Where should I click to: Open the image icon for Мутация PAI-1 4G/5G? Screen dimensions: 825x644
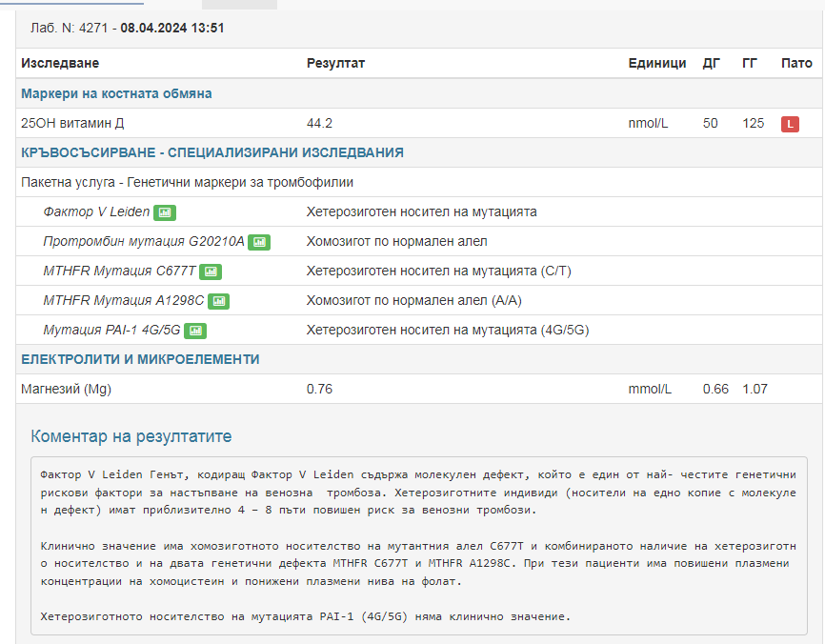pos(194,331)
